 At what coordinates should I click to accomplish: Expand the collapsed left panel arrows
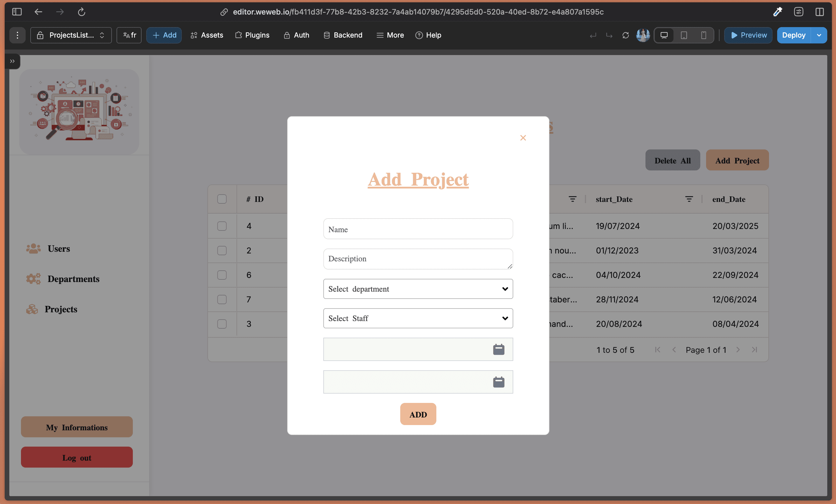[12, 61]
